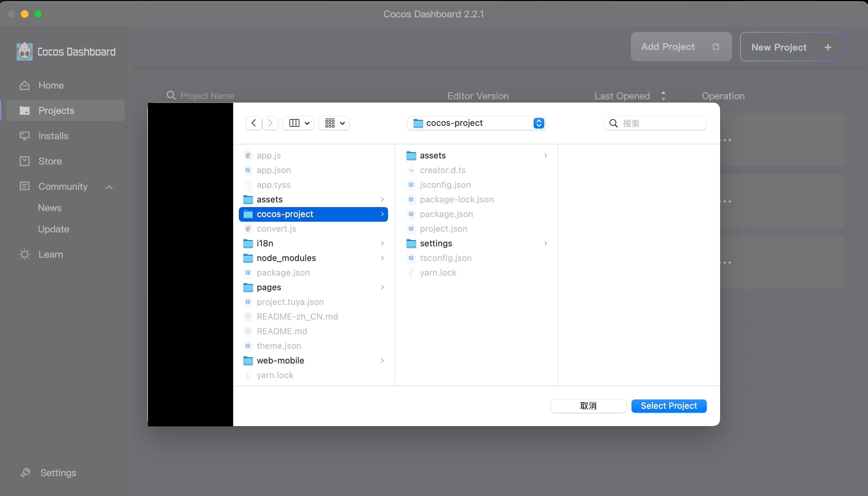Click the Community chat icon
868x496 pixels.
(x=25, y=186)
